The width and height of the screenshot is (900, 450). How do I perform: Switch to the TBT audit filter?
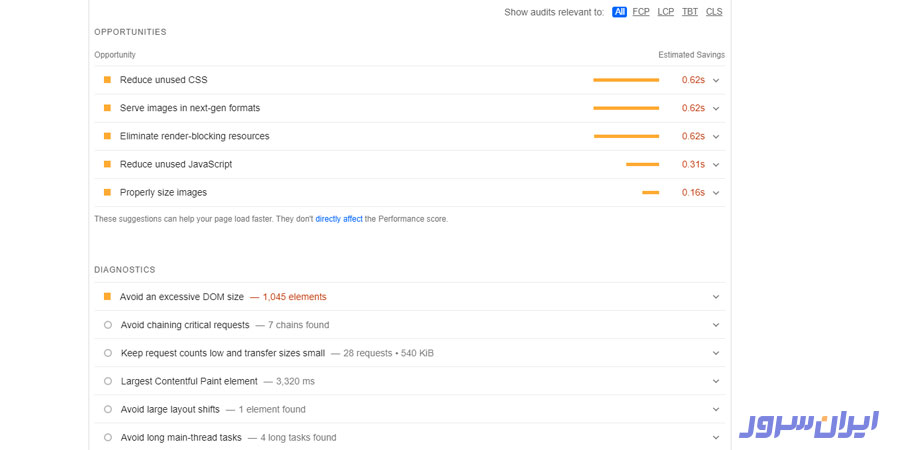(x=690, y=12)
